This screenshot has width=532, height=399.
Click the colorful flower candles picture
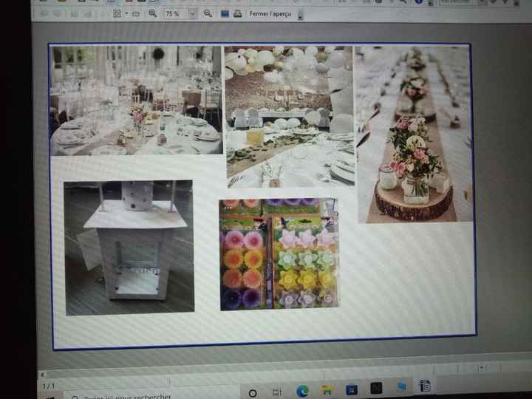tap(279, 253)
